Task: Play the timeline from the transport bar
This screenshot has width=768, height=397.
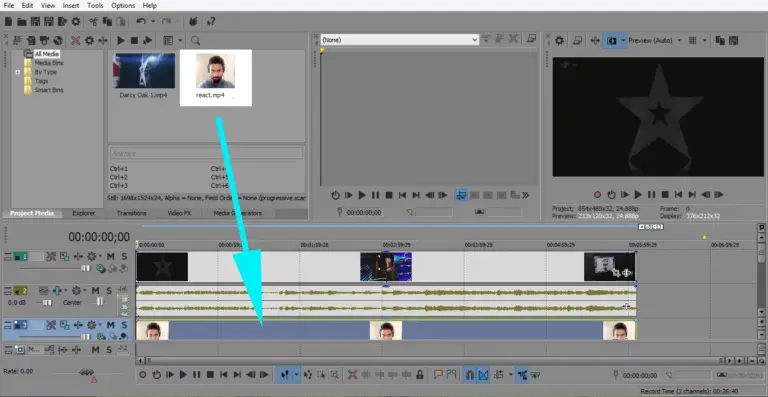Action: 183,375
